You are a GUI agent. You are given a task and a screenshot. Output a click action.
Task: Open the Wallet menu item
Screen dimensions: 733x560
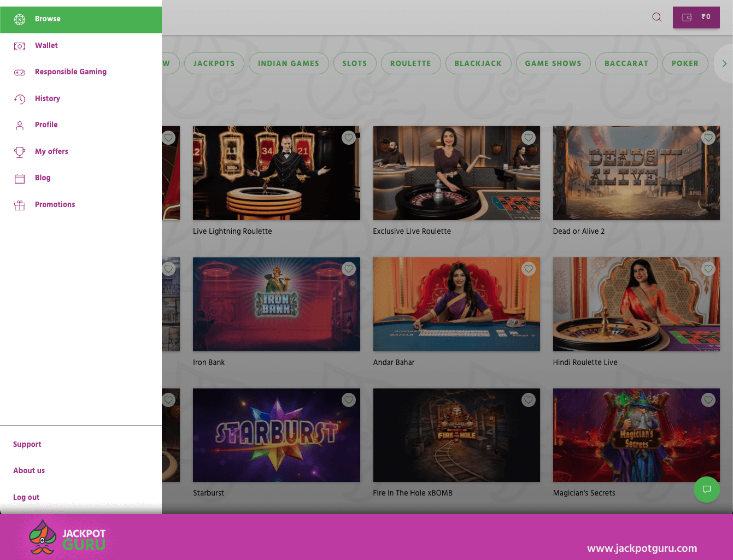click(81, 46)
